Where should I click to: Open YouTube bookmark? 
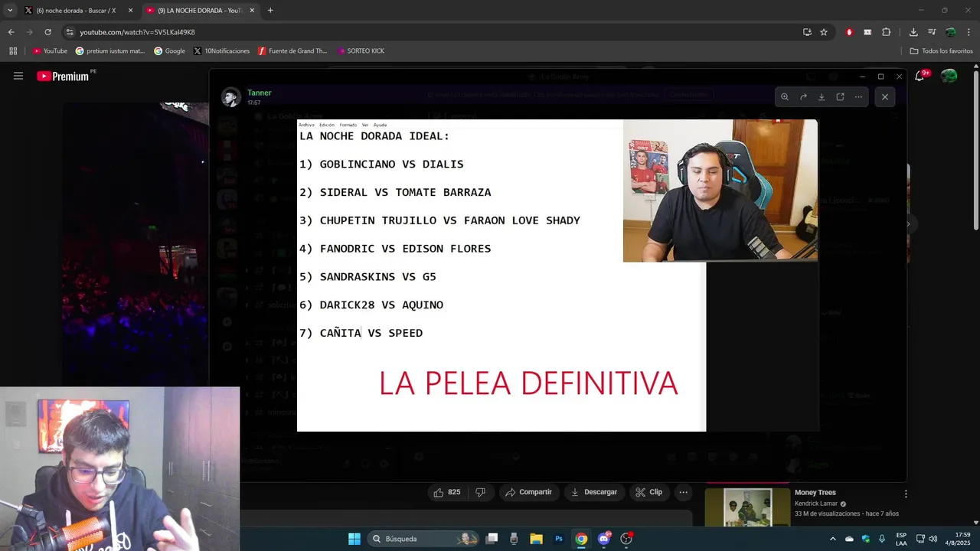50,51
